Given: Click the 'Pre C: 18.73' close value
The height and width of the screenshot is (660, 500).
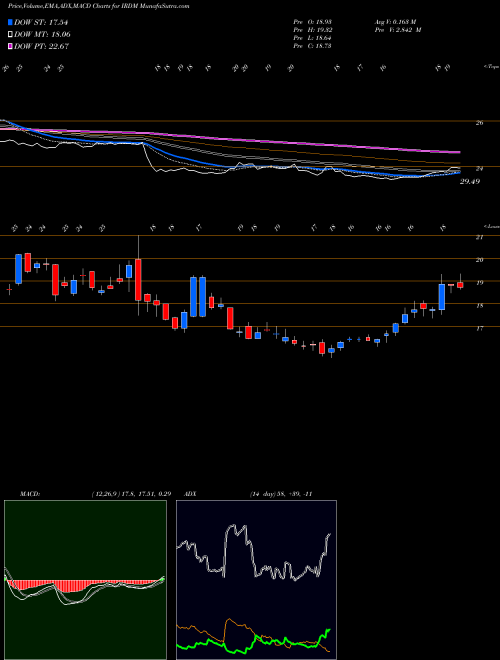Looking at the screenshot, I should click(312, 46).
